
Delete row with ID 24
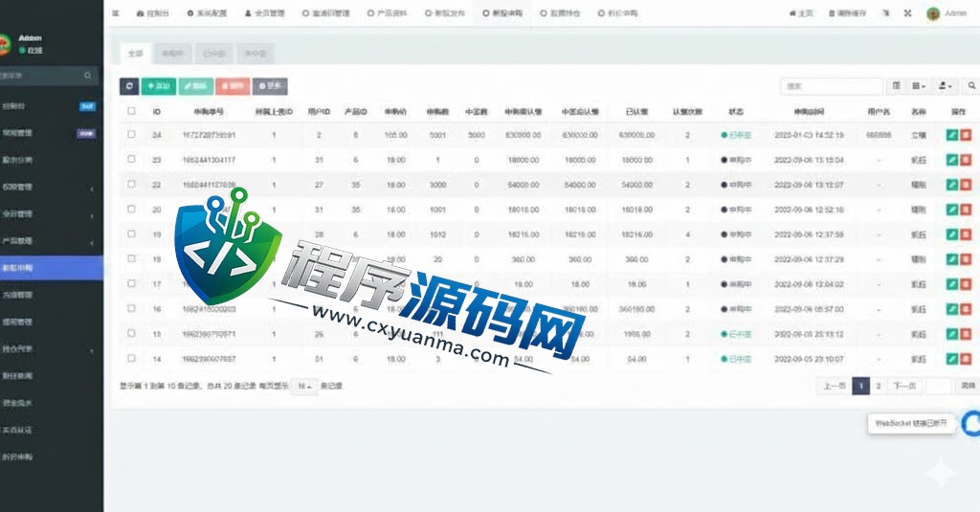966,134
